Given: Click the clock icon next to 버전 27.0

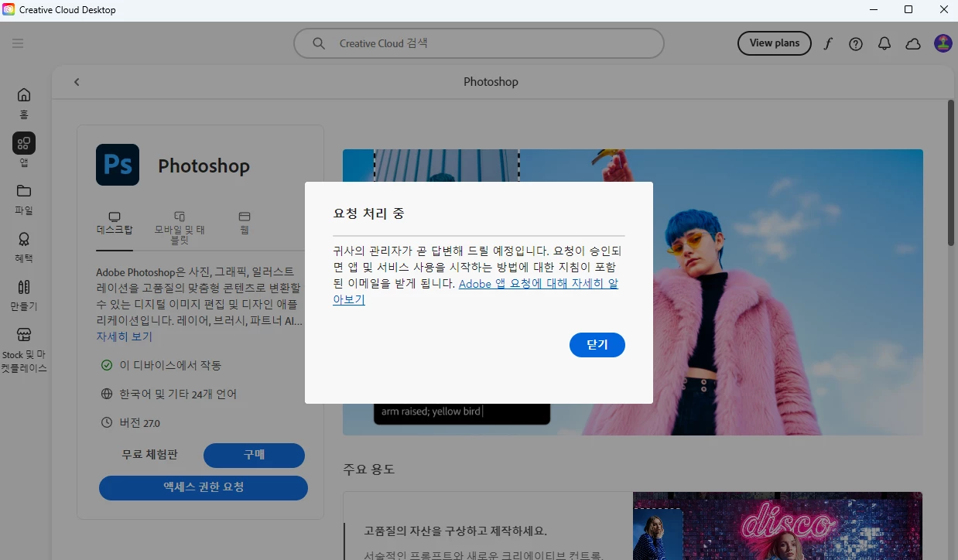Looking at the screenshot, I should tap(107, 422).
